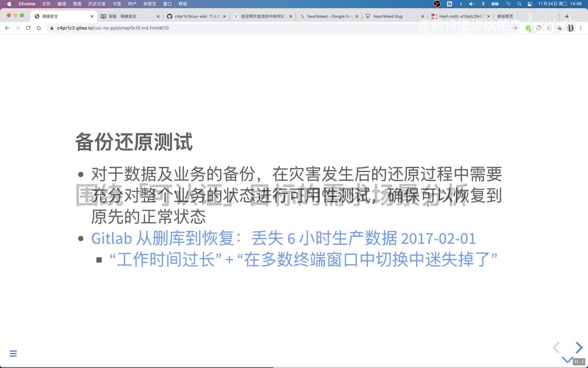The width and height of the screenshot is (588, 368).
Task: Navigate down with the slide arrow
Action: click(567, 359)
